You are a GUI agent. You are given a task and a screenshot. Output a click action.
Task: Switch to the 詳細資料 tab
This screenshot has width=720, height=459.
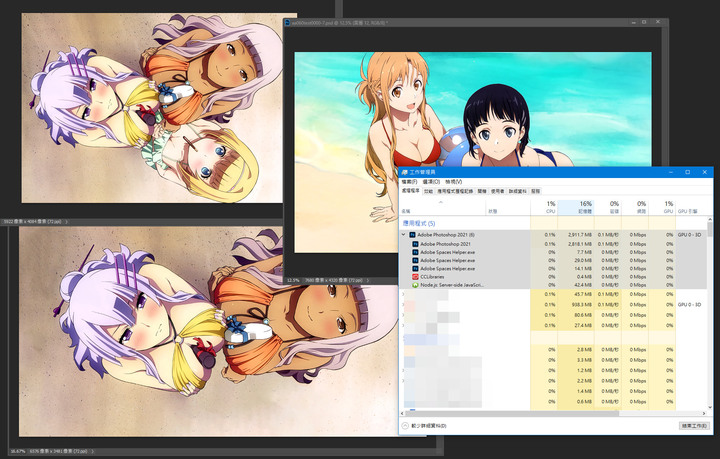coord(518,191)
